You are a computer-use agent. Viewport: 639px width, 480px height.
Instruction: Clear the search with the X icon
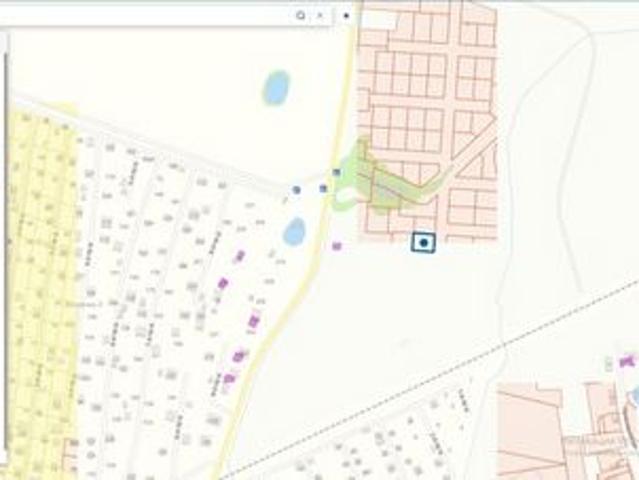pyautogui.click(x=320, y=15)
